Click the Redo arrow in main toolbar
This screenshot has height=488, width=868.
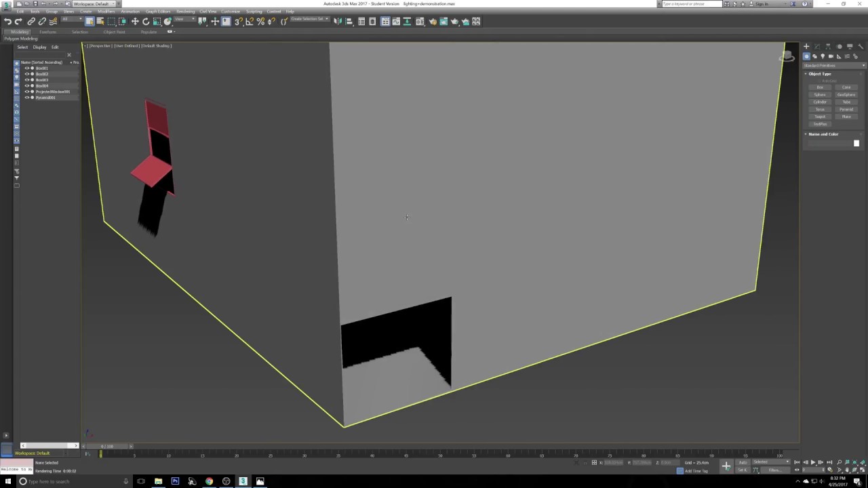click(18, 22)
